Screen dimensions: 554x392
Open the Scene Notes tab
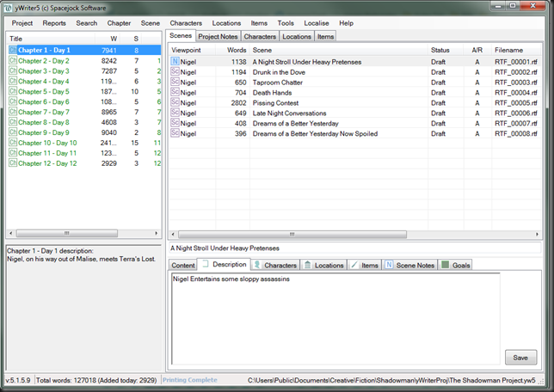click(x=409, y=266)
